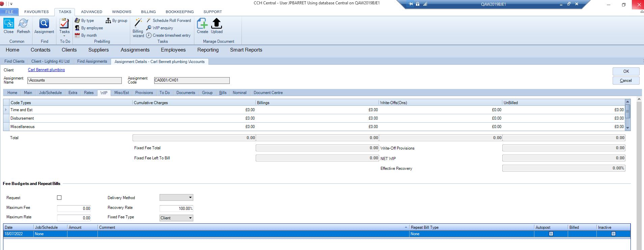Select Prebilling By month
The height and width of the screenshot is (250, 644).
pos(86,35)
